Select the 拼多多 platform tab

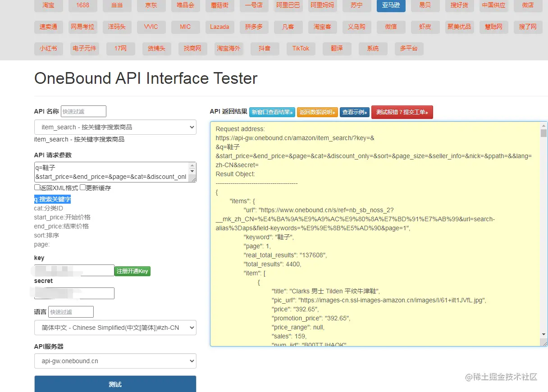(254, 27)
